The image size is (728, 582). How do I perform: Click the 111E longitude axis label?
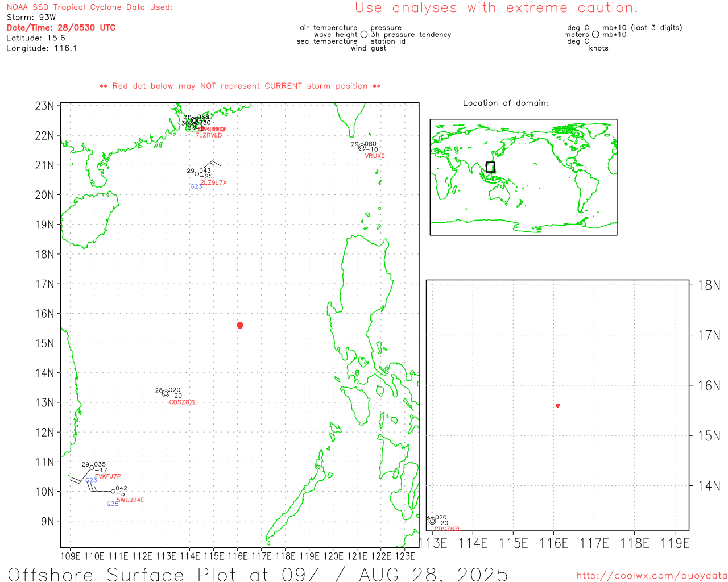[118, 556]
